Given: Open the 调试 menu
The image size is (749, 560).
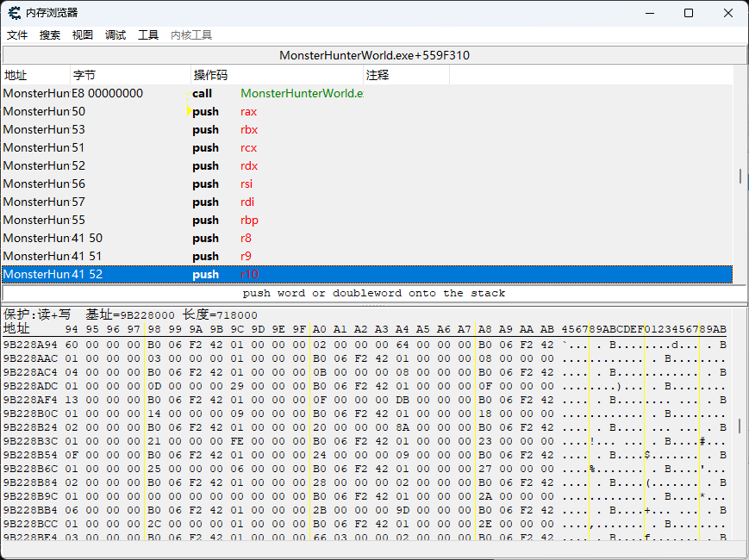Looking at the screenshot, I should (115, 35).
